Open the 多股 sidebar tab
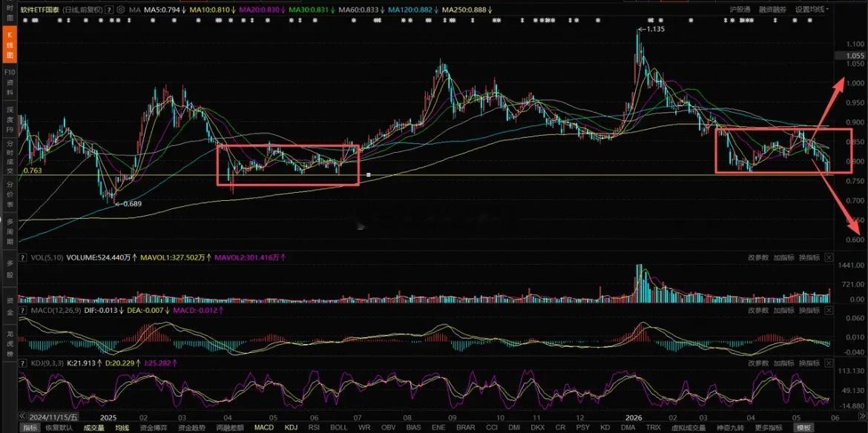 pyautogui.click(x=9, y=269)
